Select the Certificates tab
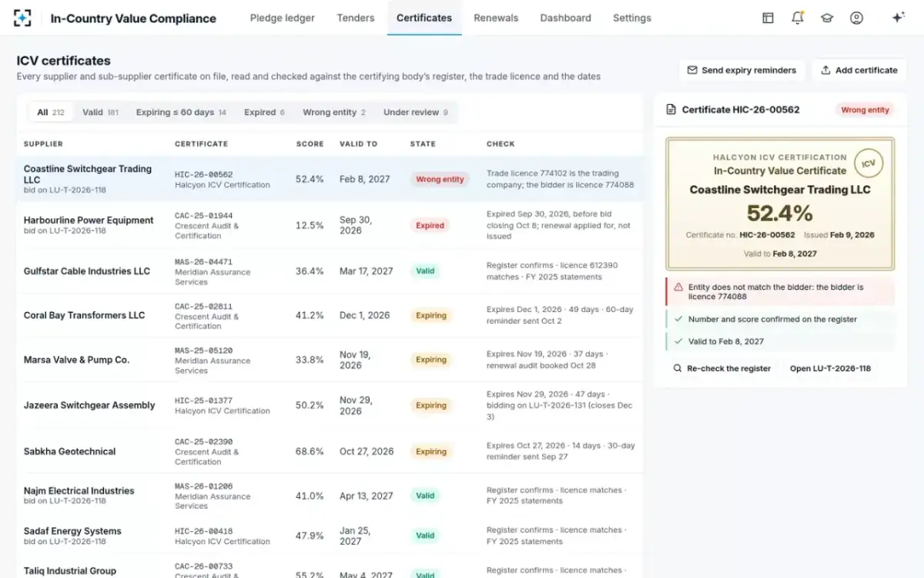The image size is (924, 578). 424,18
